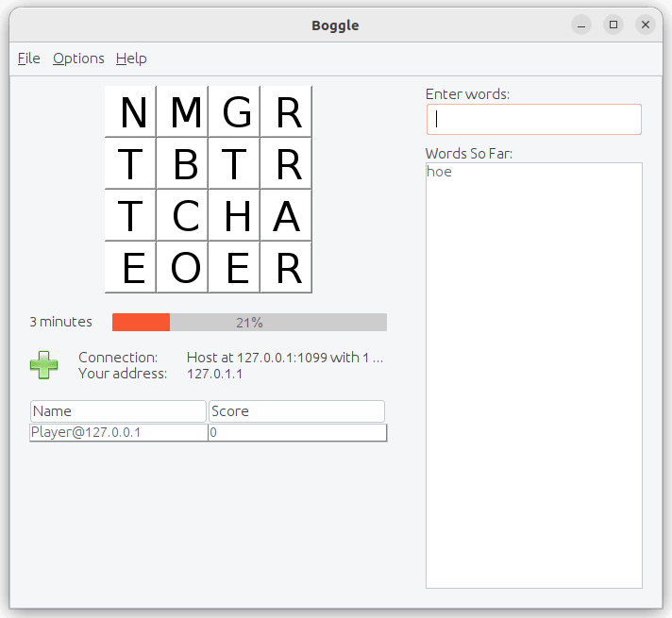Select the C letter tile

click(x=182, y=215)
